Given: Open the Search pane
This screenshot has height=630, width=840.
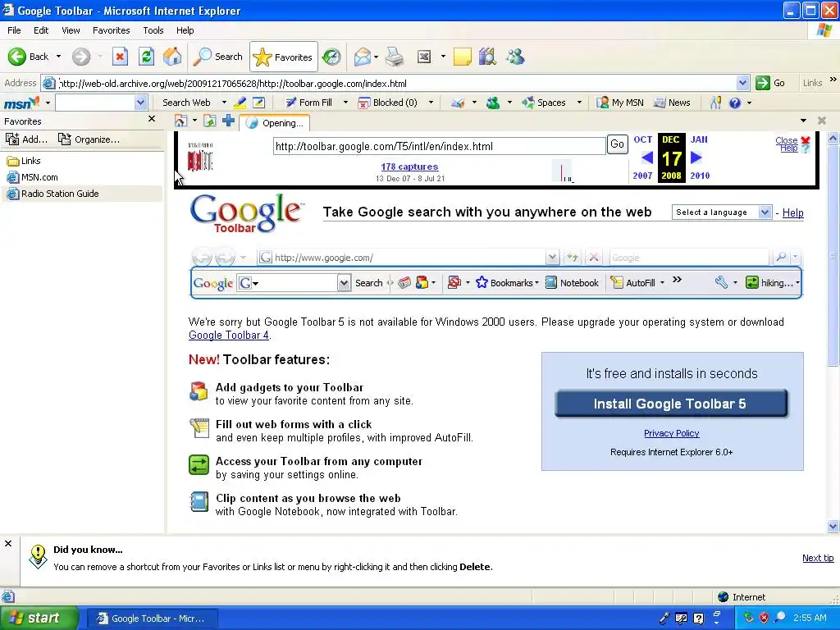Looking at the screenshot, I should (x=218, y=57).
